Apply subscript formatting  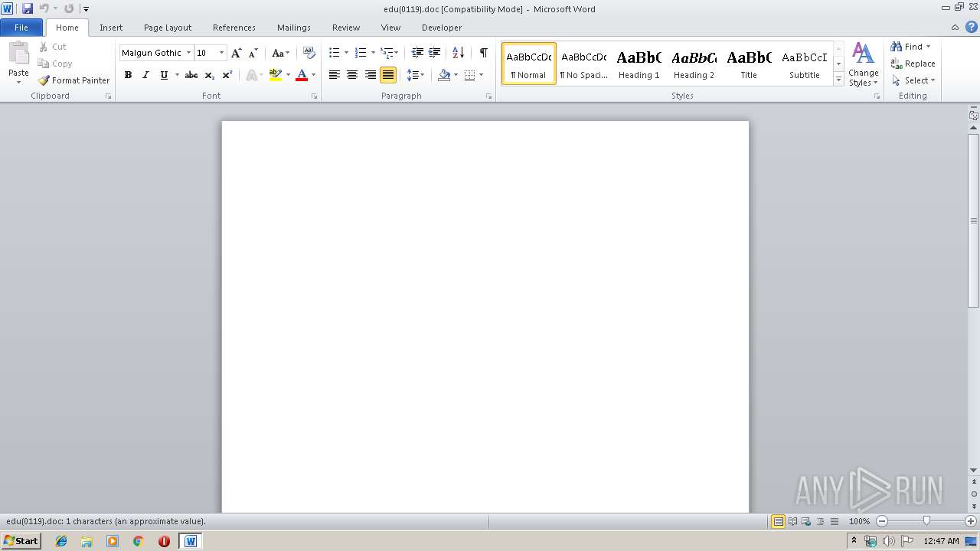coord(209,75)
